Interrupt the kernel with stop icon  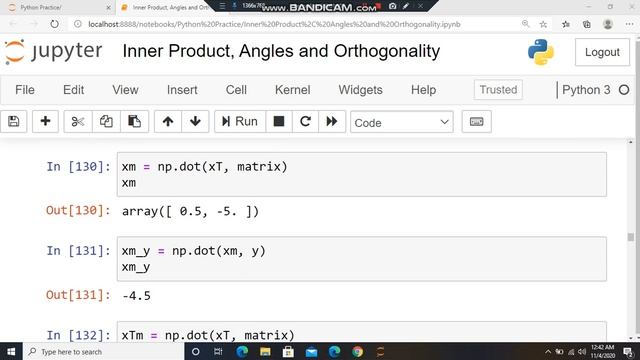[x=279, y=121]
